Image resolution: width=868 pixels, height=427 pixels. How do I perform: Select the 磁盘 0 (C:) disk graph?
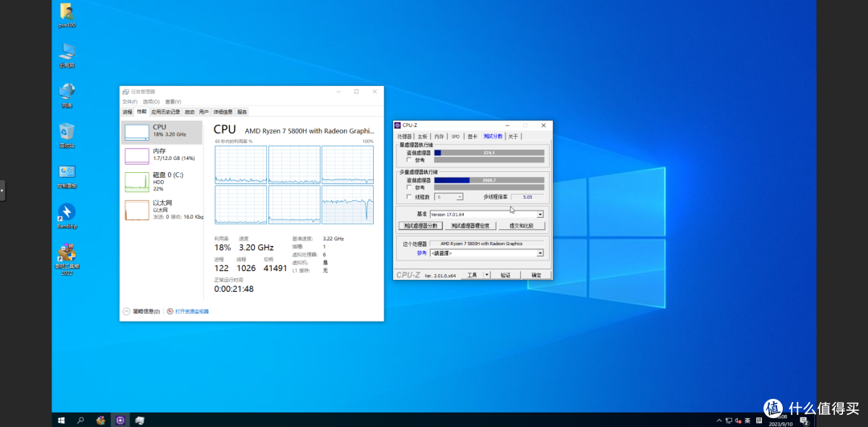pyautogui.click(x=162, y=182)
